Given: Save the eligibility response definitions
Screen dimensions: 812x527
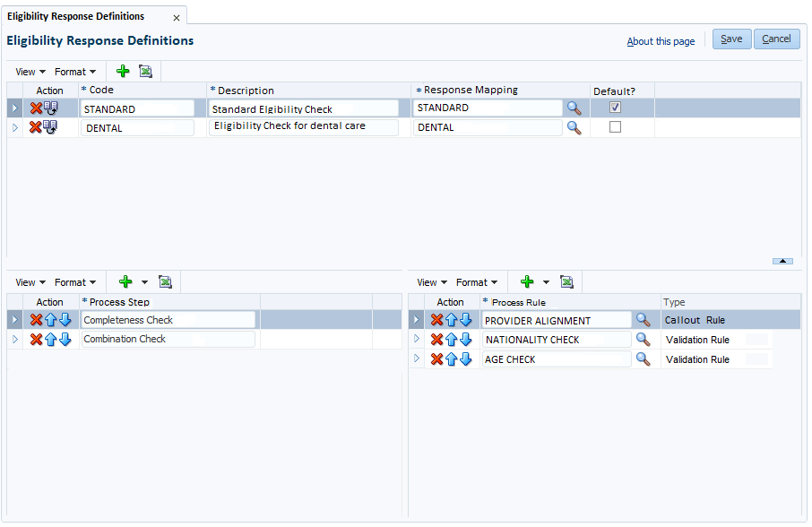Looking at the screenshot, I should (x=731, y=39).
